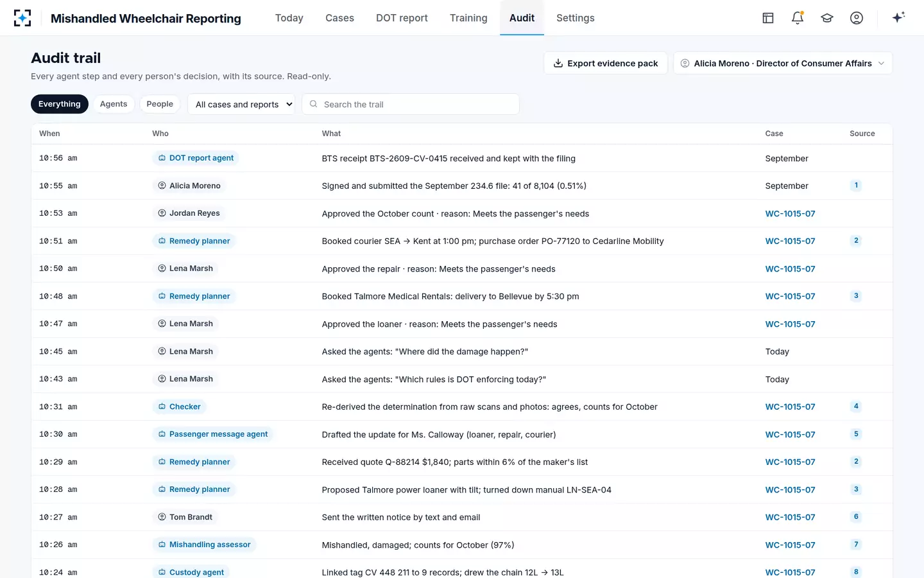
Task: Click the Jordan Reyes person chip
Action: (x=189, y=213)
